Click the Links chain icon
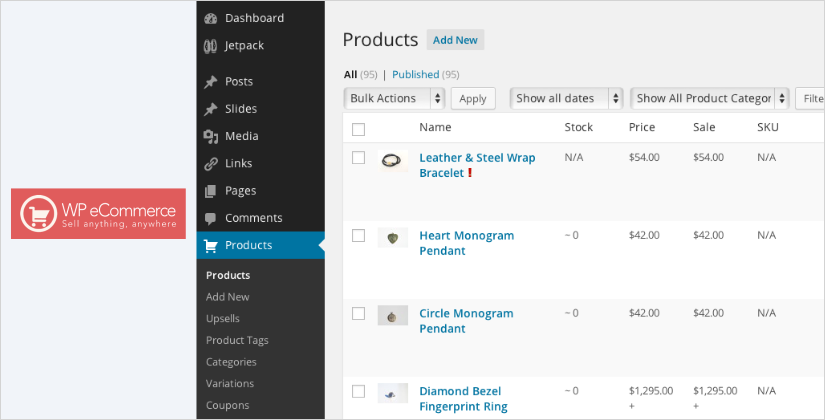The image size is (825, 420). pyautogui.click(x=210, y=164)
